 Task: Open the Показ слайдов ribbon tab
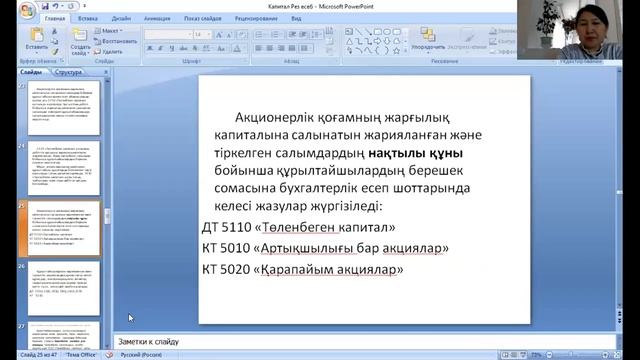pos(202,18)
